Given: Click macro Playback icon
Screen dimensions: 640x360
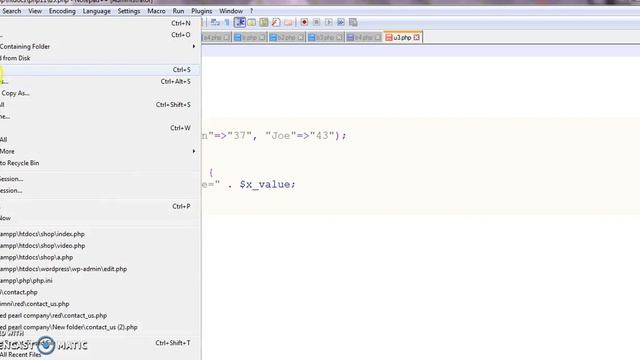Looking at the screenshot, I should click(329, 22).
